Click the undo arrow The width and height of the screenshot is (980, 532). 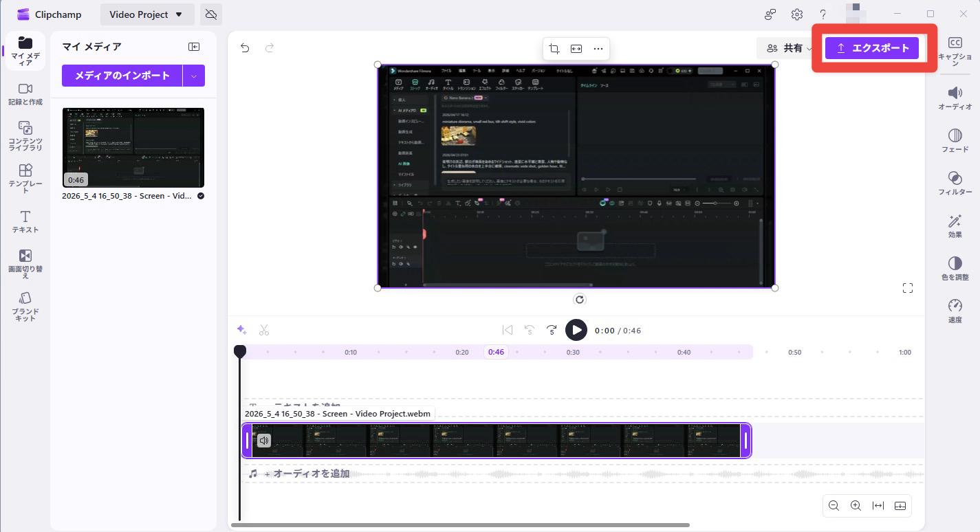point(245,47)
